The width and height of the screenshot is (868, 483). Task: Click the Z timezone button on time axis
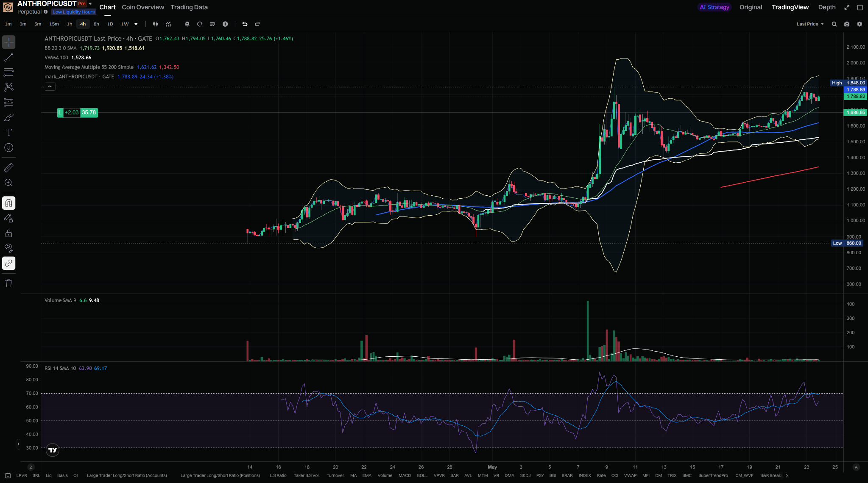tap(31, 467)
